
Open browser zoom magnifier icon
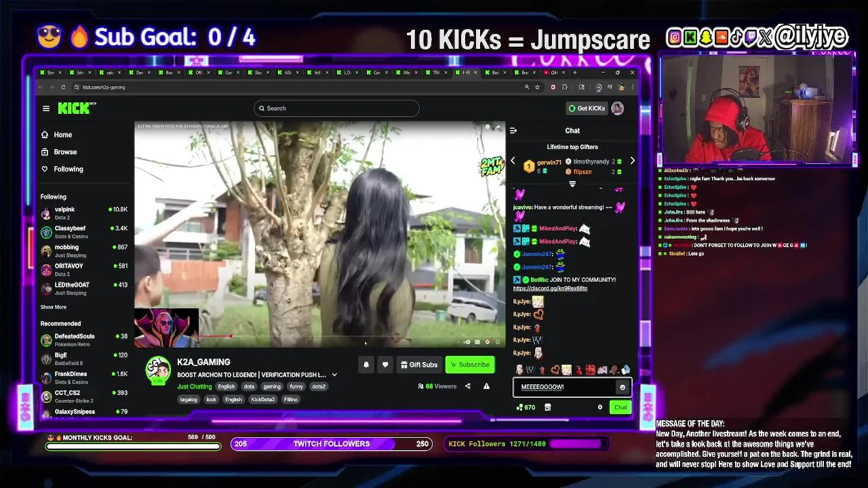coord(527,87)
